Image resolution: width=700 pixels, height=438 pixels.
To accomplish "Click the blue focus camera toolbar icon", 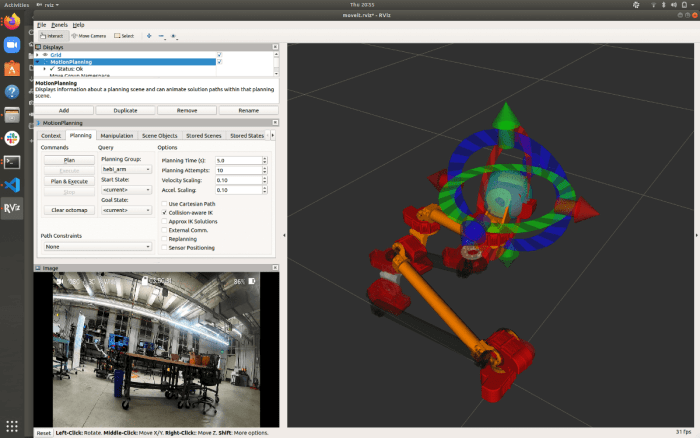I will [149, 36].
